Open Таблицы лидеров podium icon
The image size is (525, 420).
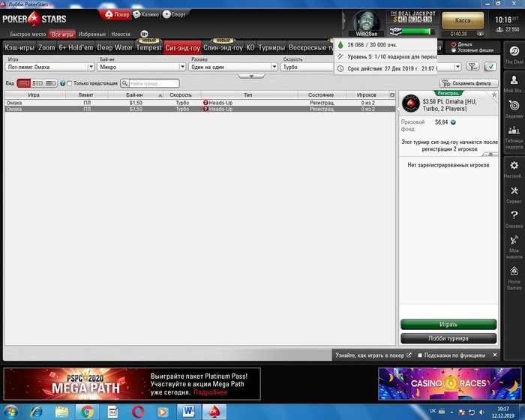click(514, 130)
